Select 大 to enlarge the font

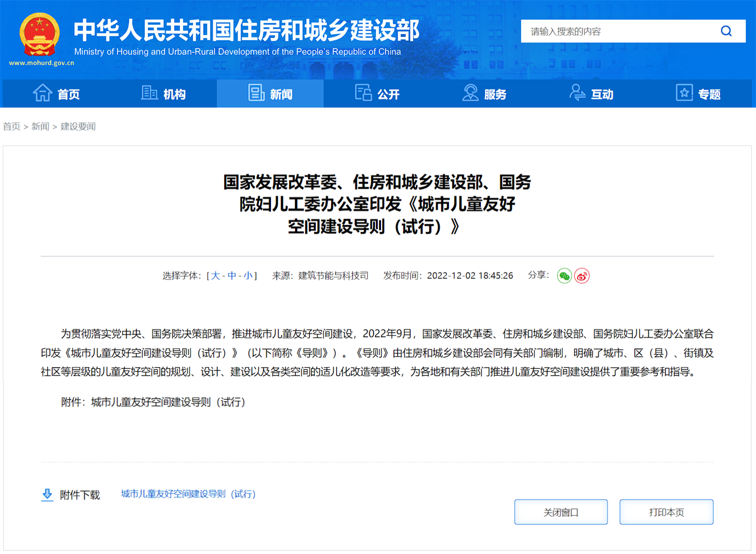pos(215,275)
